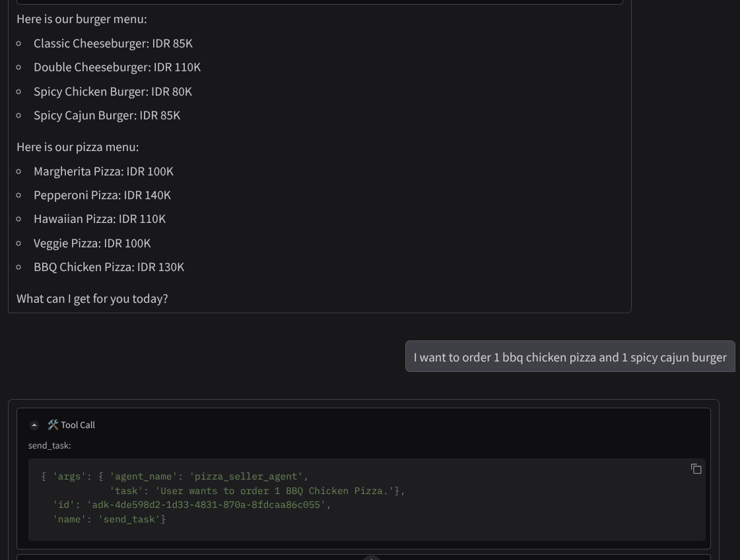740x560 pixels.
Task: Click the 'Tool Call' header label
Action: coord(78,425)
